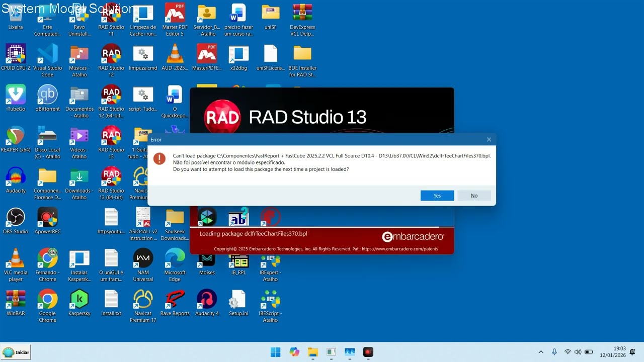Screen dimensions: 644x362
Task: Select the qBittorrent shortcut
Action: [47, 98]
